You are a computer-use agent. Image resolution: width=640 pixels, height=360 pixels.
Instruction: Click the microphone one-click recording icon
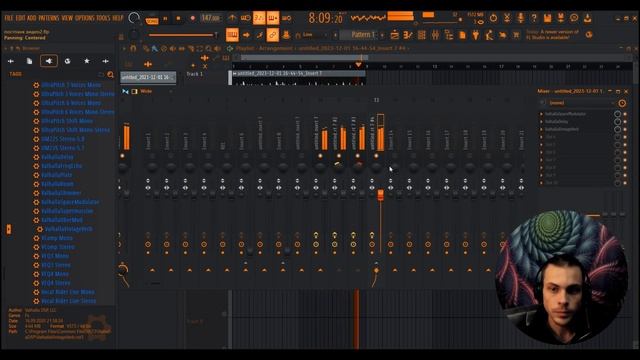(520, 18)
